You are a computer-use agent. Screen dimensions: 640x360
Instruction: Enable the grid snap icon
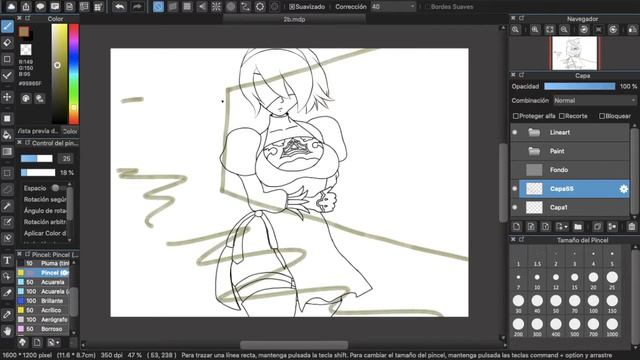(x=187, y=7)
